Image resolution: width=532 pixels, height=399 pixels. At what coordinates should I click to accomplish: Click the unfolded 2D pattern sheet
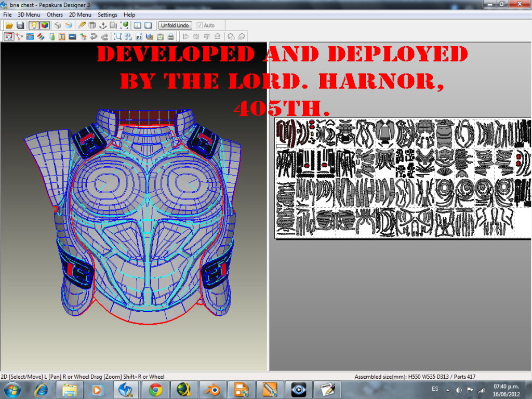tap(403, 178)
